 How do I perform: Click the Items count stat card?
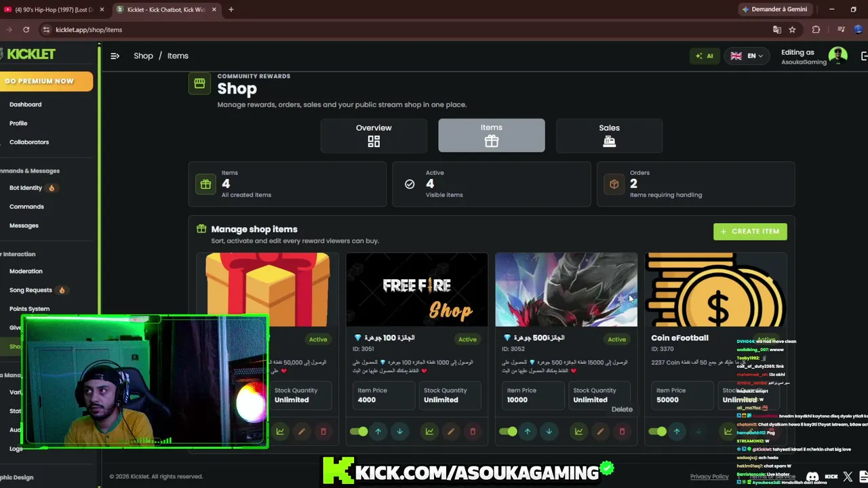click(x=288, y=184)
